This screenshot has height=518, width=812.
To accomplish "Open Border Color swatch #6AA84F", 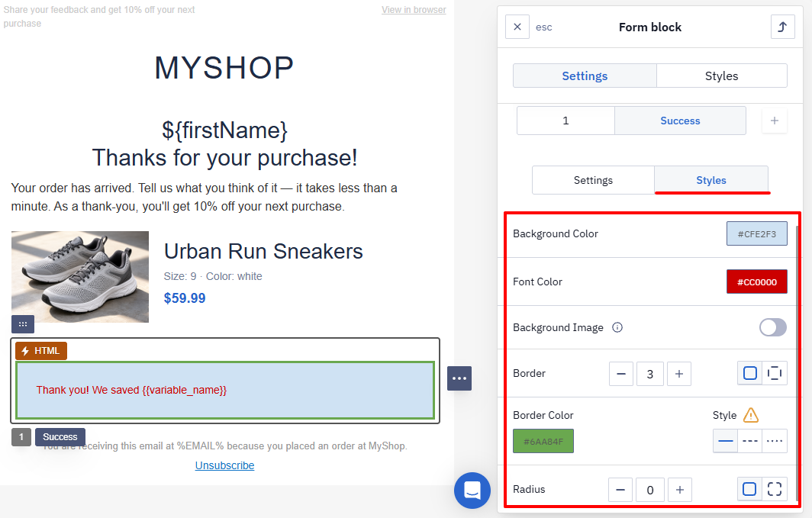I will tap(543, 442).
